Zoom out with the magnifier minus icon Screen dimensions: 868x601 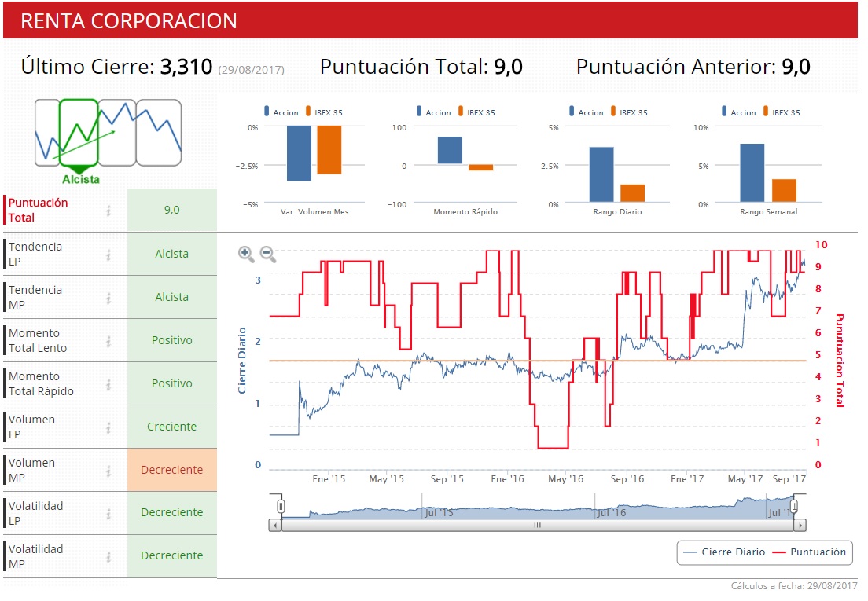pos(268,254)
